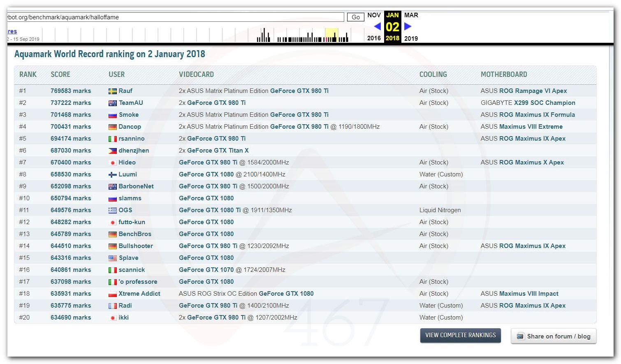Click the #1 rank cell
621x364 pixels.
(x=23, y=91)
